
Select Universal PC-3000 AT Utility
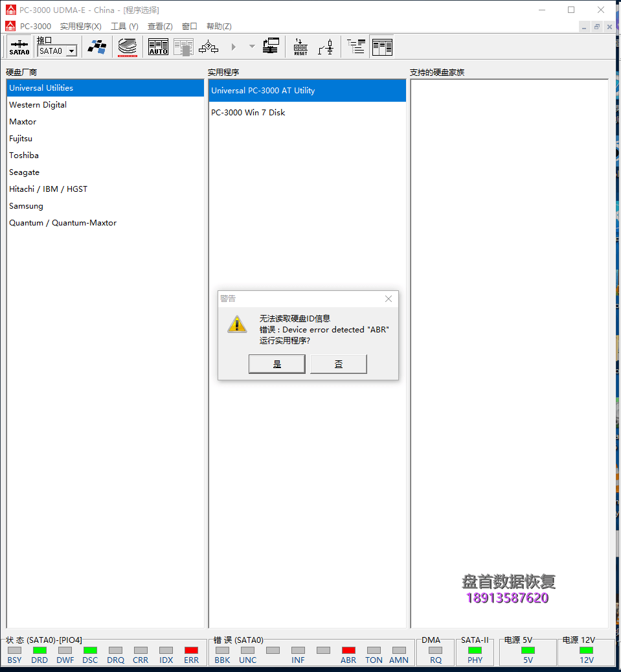307,91
